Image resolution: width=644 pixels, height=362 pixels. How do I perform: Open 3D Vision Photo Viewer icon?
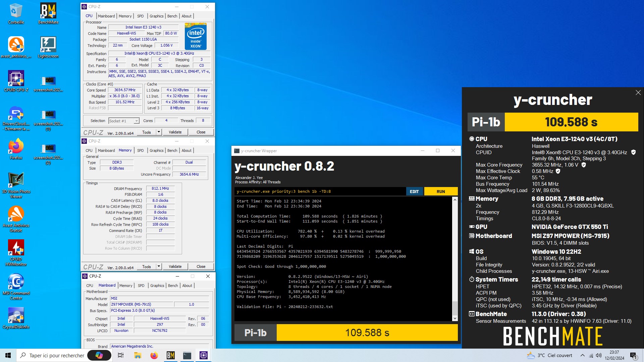16,185
